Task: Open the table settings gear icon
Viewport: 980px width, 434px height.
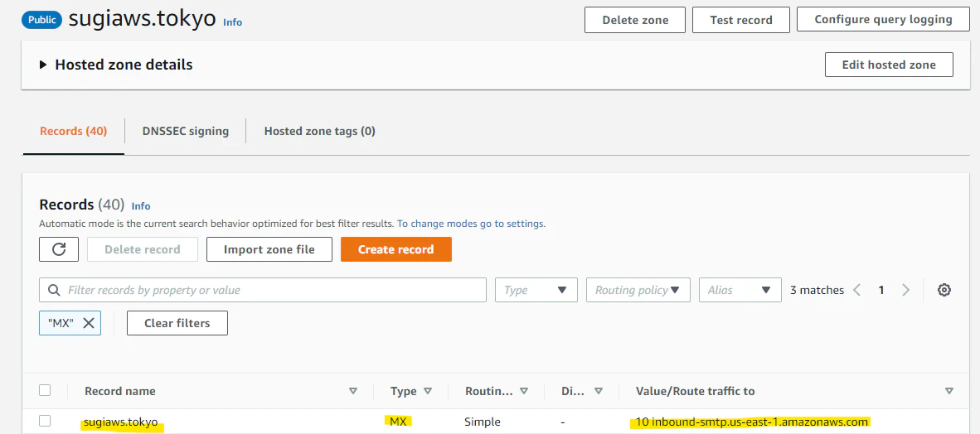Action: point(944,290)
